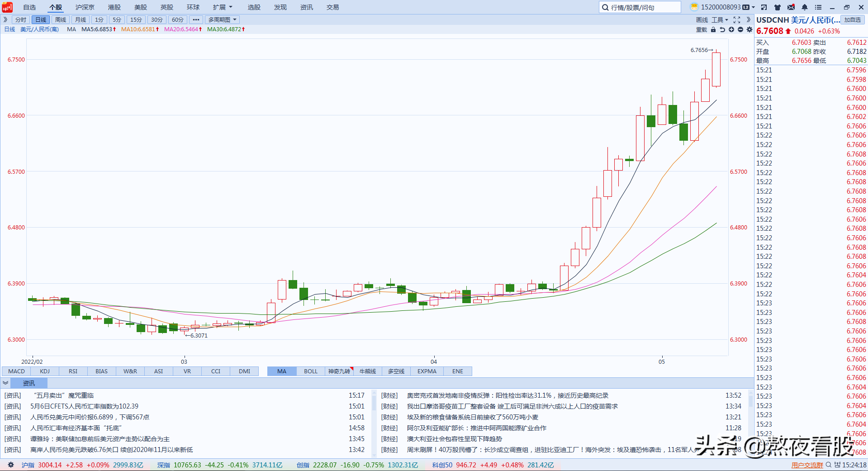Collapse the news panel chevron
The image size is (868, 471).
(5, 383)
